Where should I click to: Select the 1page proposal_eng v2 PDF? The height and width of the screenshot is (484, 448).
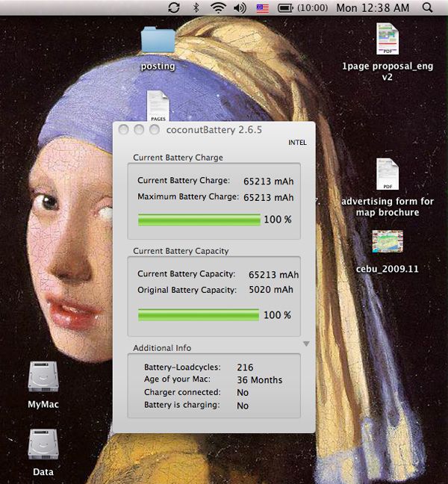tap(388, 40)
